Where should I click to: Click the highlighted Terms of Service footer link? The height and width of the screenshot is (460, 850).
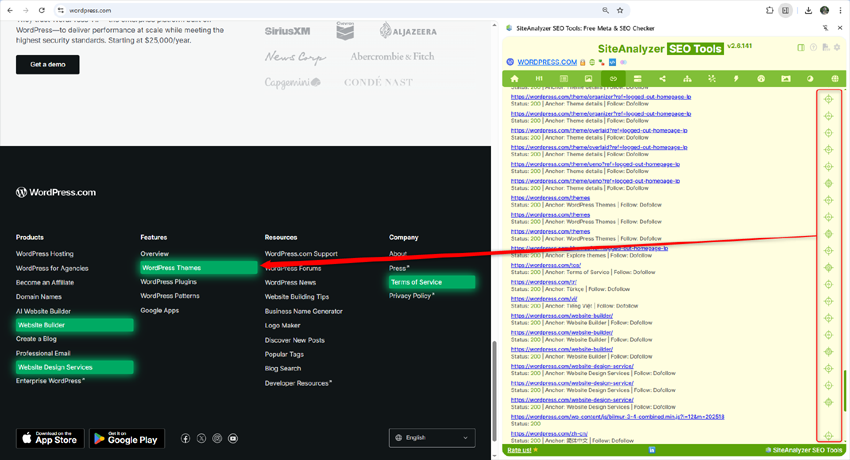point(432,282)
